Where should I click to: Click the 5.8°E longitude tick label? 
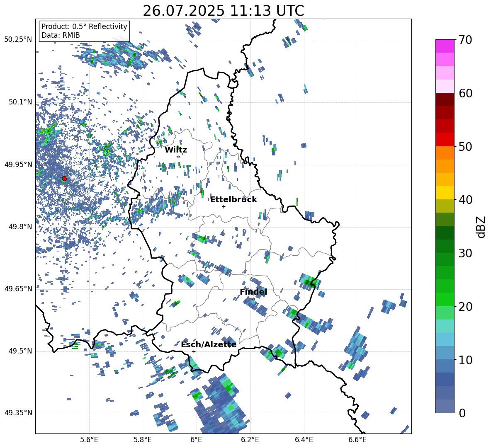pos(143,440)
